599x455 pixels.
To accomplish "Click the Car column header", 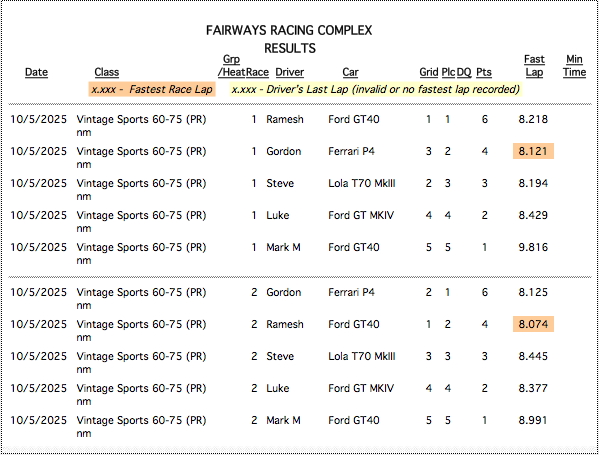I will click(x=350, y=72).
